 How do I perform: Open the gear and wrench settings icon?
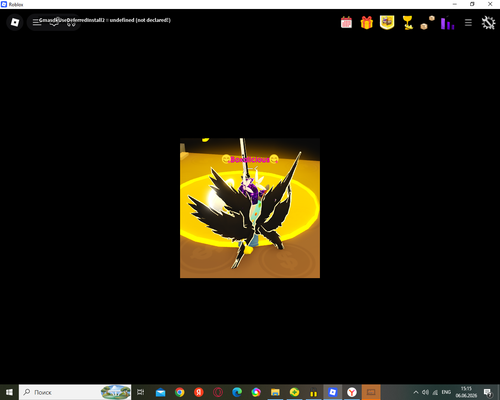click(x=488, y=23)
